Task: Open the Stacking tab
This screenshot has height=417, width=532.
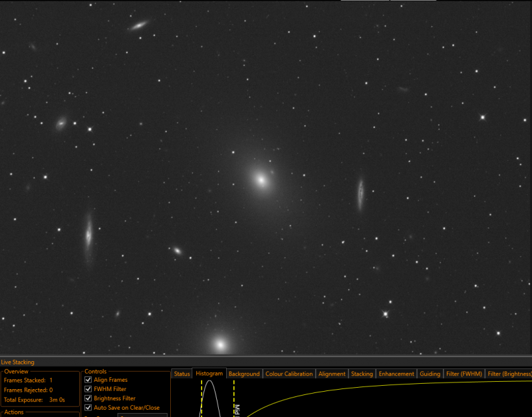Action: click(x=362, y=374)
